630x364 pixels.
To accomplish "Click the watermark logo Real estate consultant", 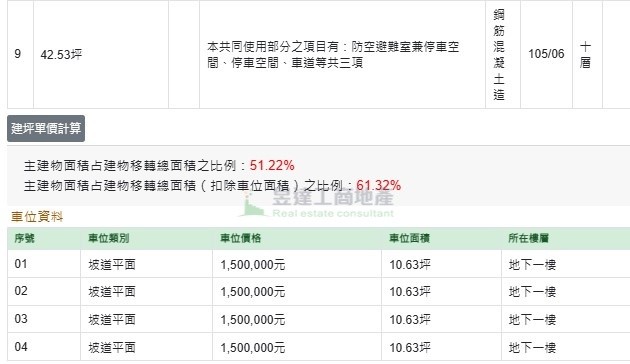I will pyautogui.click(x=317, y=204).
